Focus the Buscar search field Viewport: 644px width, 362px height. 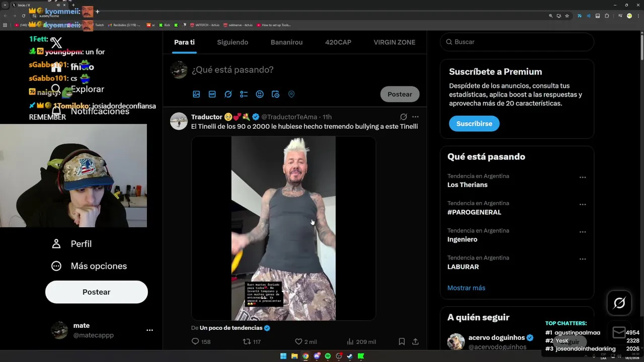pos(517,42)
